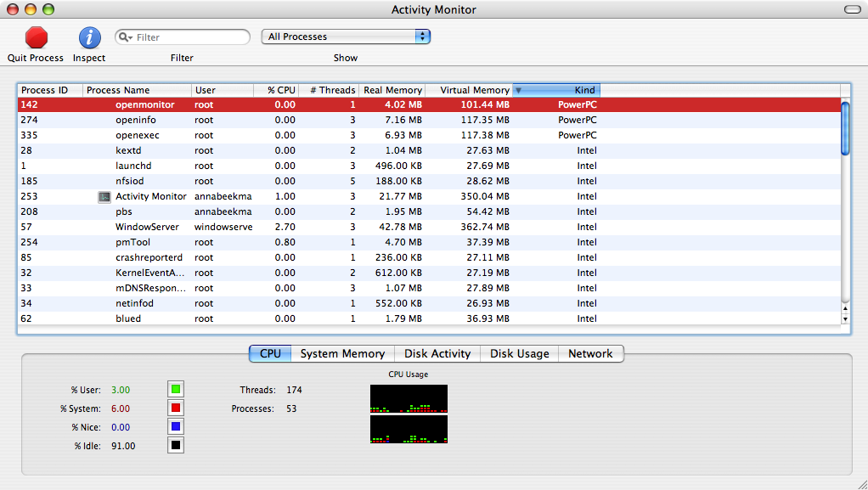Click the toolbar toggle pill button
868x490 pixels.
pyautogui.click(x=852, y=9)
